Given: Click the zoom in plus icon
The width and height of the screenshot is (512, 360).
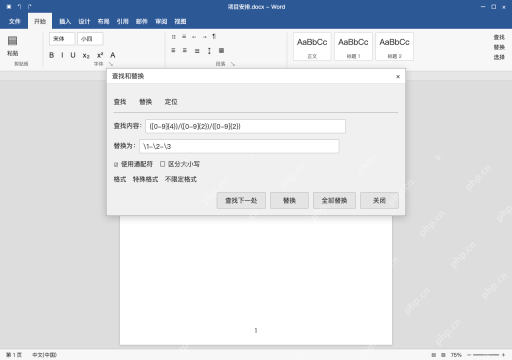Looking at the screenshot, I should click(x=503, y=355).
